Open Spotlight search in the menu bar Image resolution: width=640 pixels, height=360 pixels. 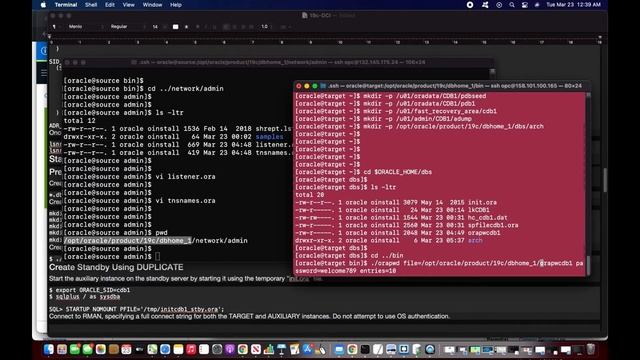pyautogui.click(x=512, y=5)
